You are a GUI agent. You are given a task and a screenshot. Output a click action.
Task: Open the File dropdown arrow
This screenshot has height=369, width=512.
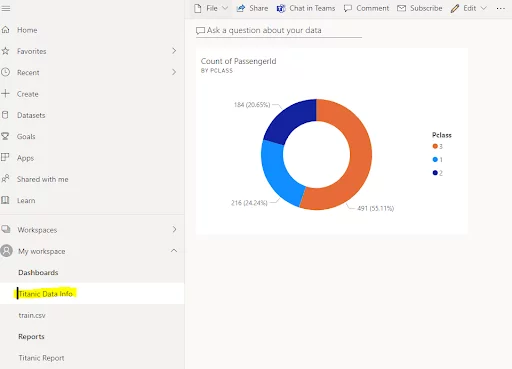[225, 8]
